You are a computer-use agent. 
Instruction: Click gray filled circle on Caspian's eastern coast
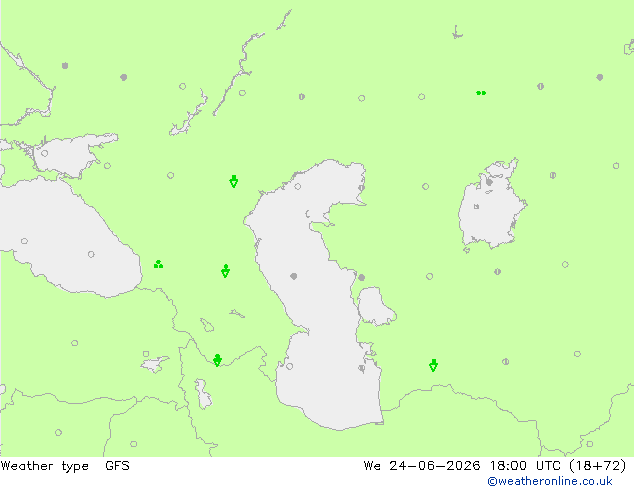pos(361,277)
